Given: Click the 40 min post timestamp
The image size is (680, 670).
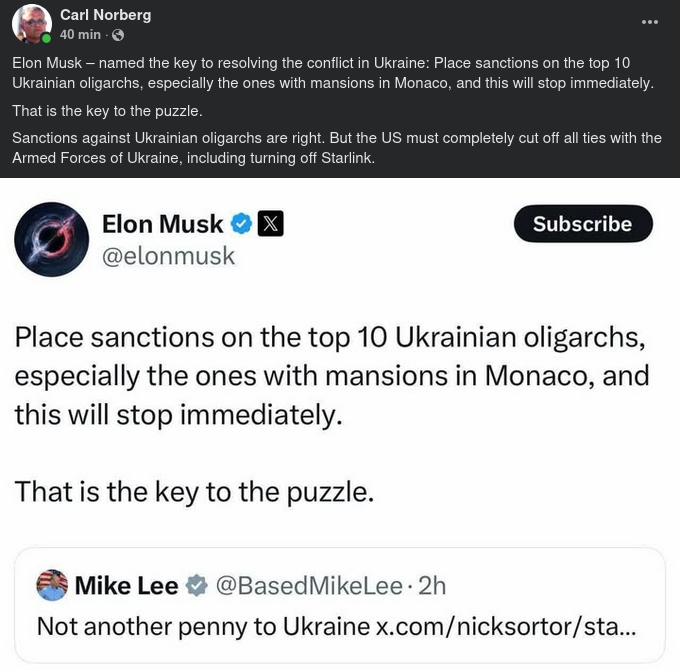Looking at the screenshot, I should point(80,35).
